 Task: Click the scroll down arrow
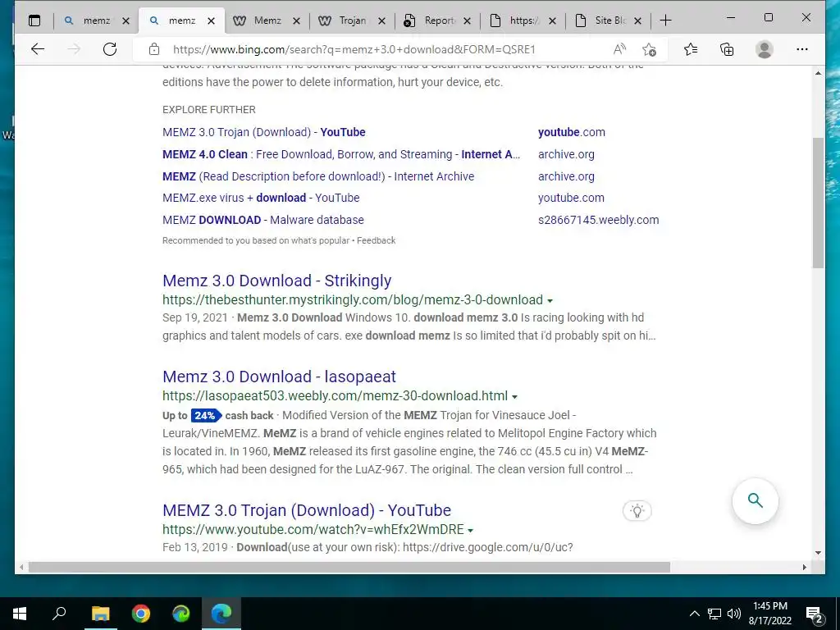(818, 553)
